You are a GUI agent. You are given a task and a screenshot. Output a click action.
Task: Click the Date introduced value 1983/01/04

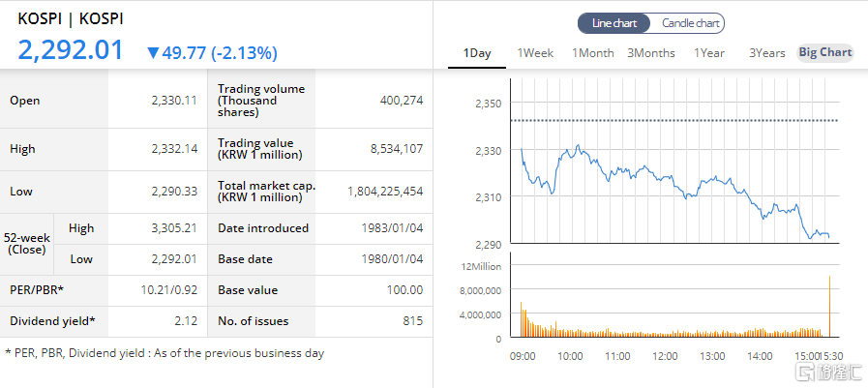coord(393,228)
